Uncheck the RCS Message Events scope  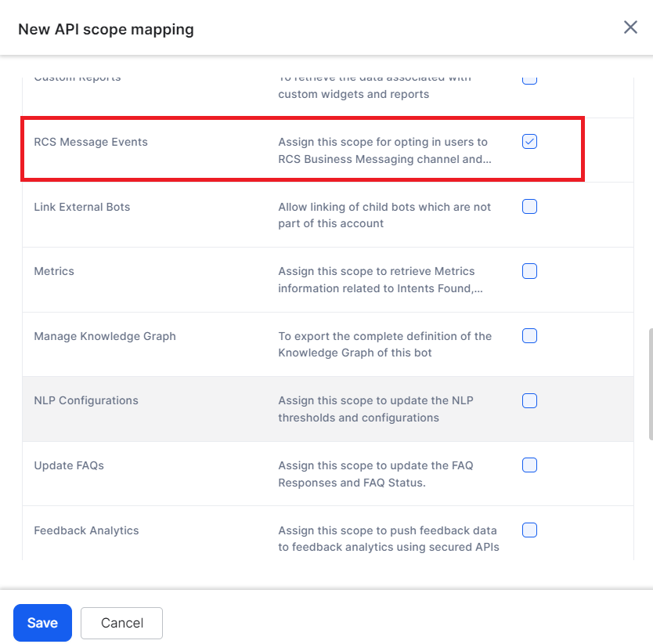pos(529,142)
